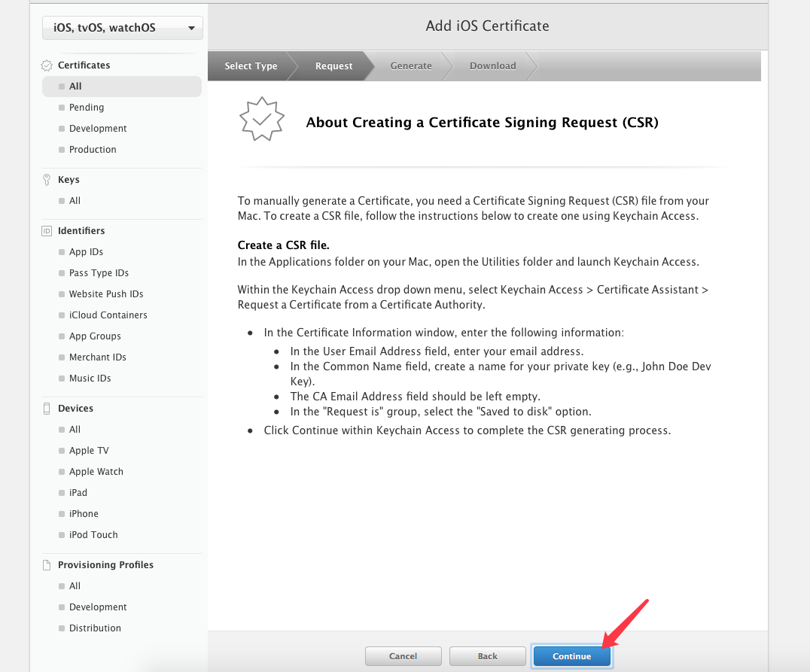Click the Cancel button
This screenshot has height=672, width=810.
coord(403,656)
